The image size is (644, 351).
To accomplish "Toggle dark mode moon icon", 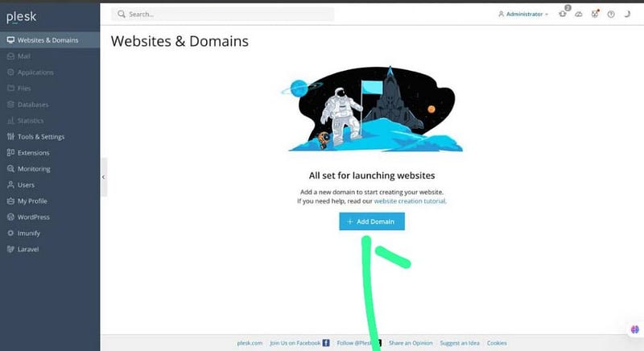I will tap(627, 14).
